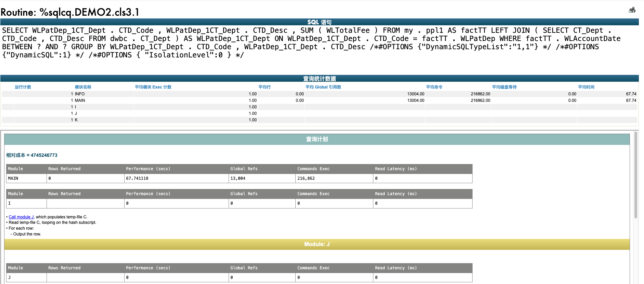Click the 模块名称 column header
The width and height of the screenshot is (644, 284).
tap(83, 87)
